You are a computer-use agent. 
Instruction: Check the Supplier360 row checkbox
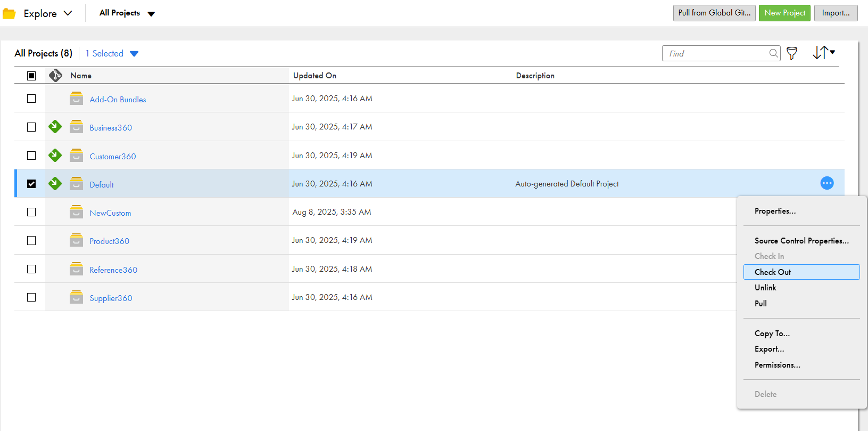tap(31, 297)
